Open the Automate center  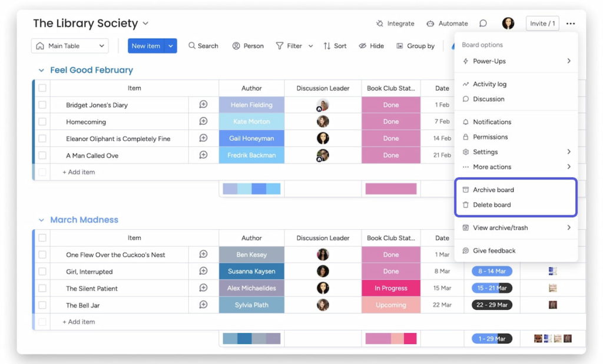click(447, 24)
